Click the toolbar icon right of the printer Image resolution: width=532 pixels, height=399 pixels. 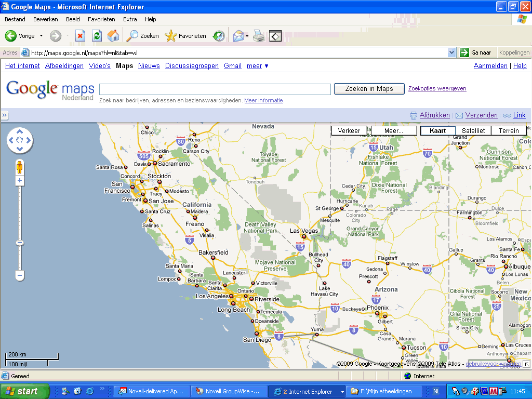pos(275,36)
